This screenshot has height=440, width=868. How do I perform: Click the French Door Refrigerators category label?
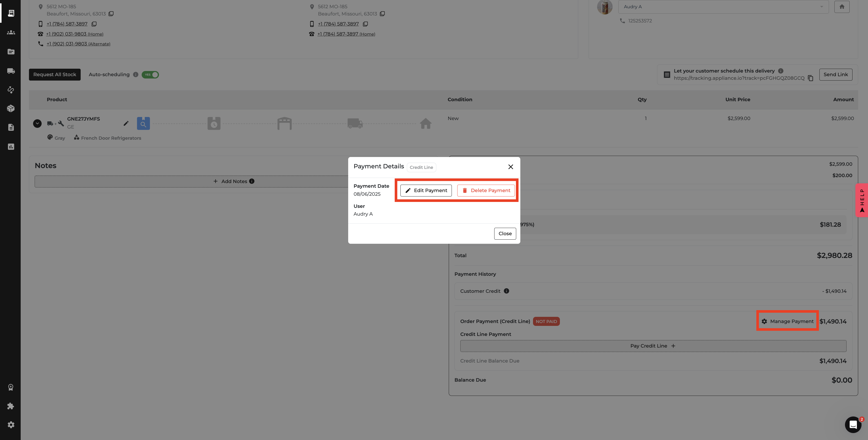pos(111,138)
